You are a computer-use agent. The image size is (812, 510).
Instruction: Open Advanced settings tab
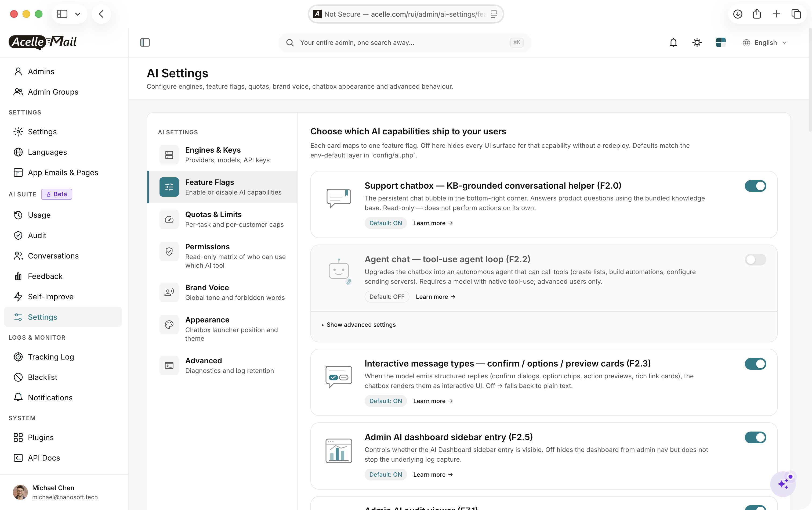(222, 366)
